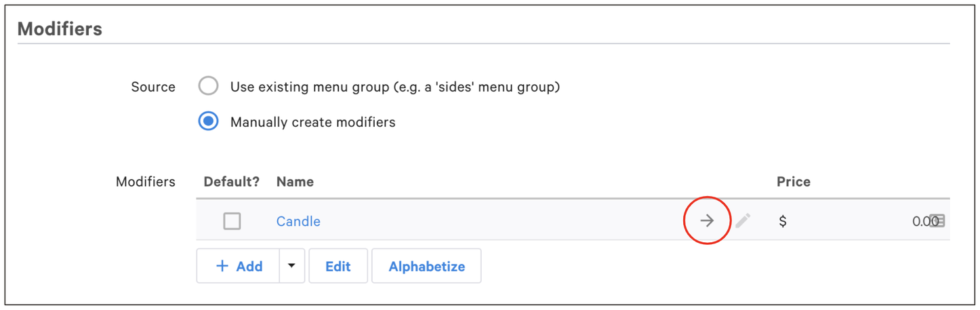Click the arrow icon beside the Candle modifier
980x310 pixels.
point(707,220)
